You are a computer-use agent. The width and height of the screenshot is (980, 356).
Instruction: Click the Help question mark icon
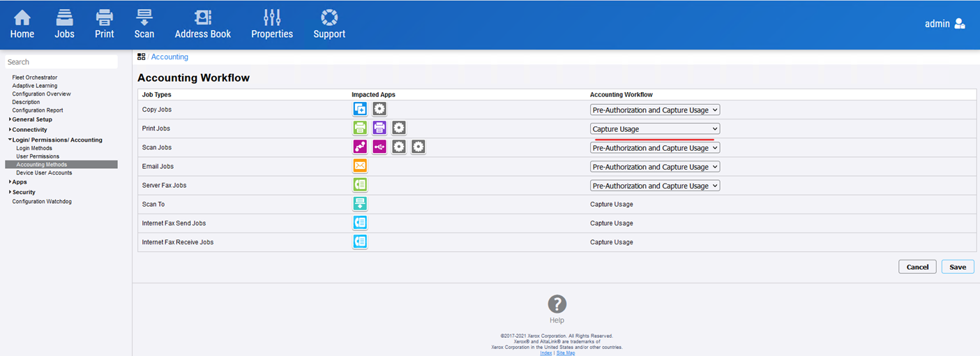[x=557, y=304]
